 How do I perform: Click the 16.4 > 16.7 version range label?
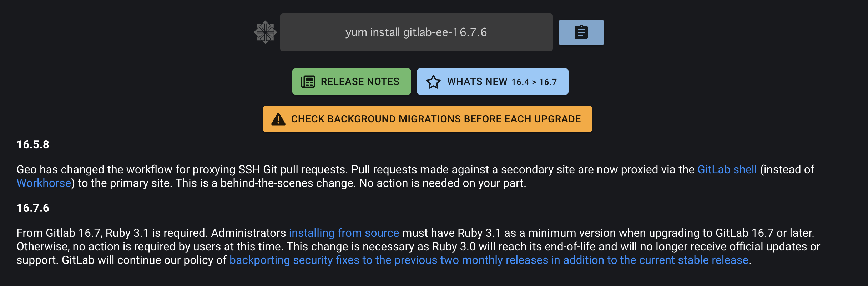[x=533, y=82]
